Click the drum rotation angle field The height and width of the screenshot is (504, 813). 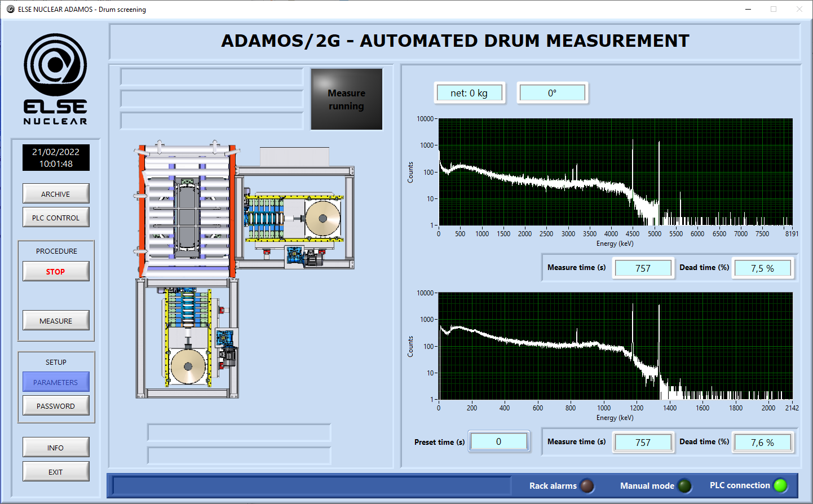pos(552,93)
